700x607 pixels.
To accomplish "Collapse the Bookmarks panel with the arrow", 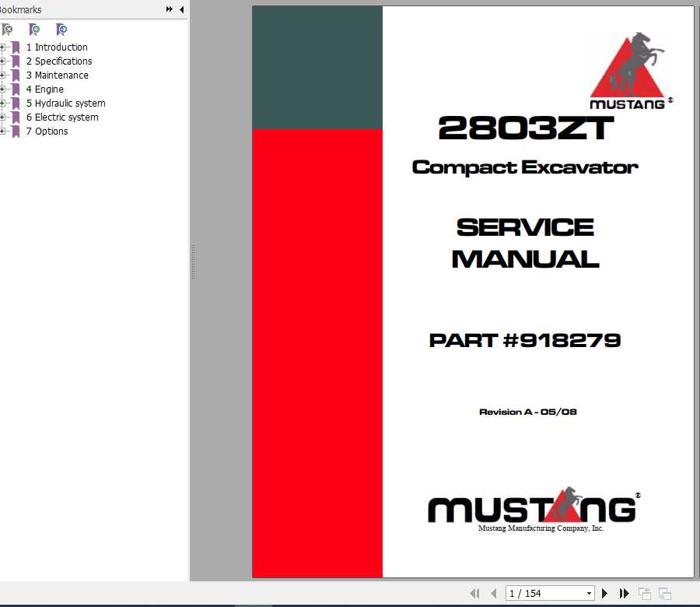I will pyautogui.click(x=182, y=9).
